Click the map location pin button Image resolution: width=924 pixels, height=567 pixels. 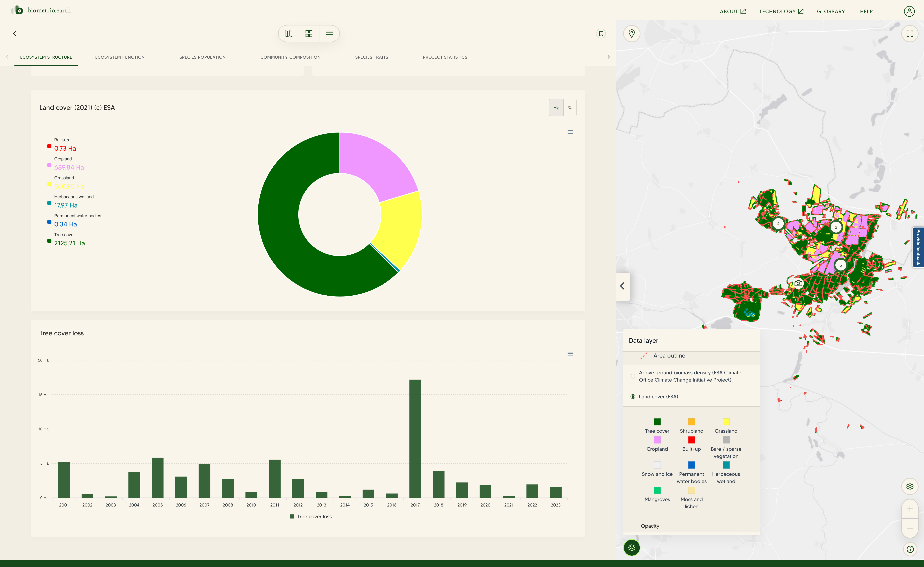632,34
